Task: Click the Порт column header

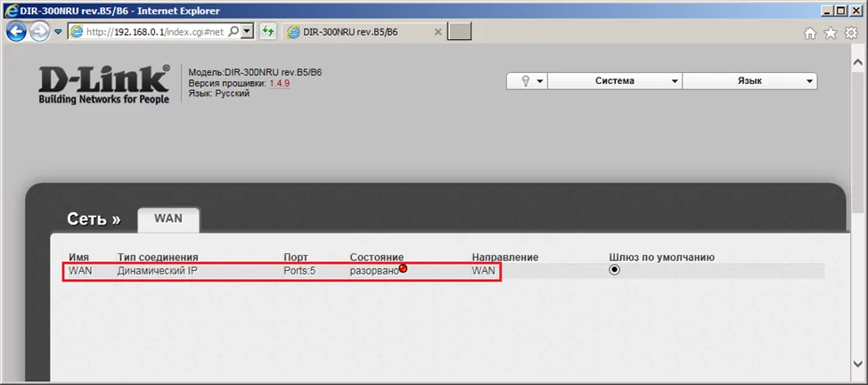Action: pos(296,258)
